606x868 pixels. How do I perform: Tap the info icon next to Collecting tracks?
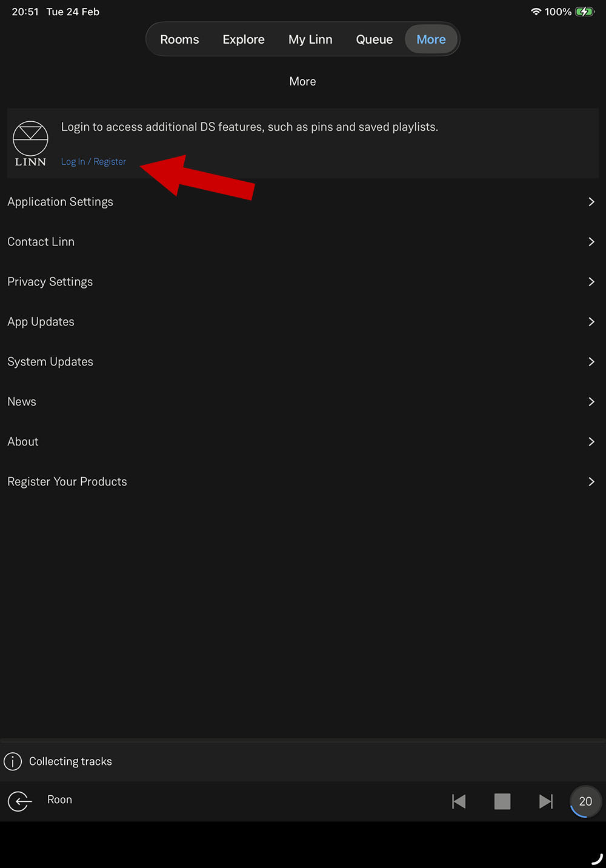tap(13, 761)
